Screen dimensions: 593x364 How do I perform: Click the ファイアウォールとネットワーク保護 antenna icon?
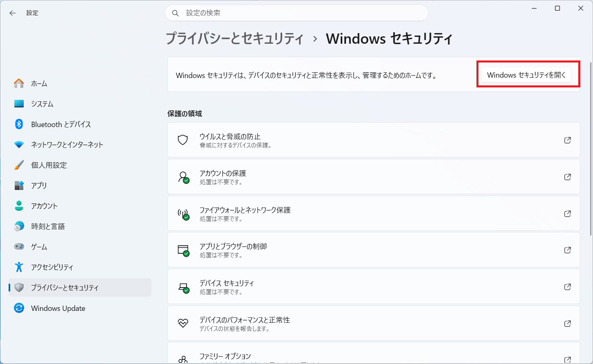pos(183,214)
